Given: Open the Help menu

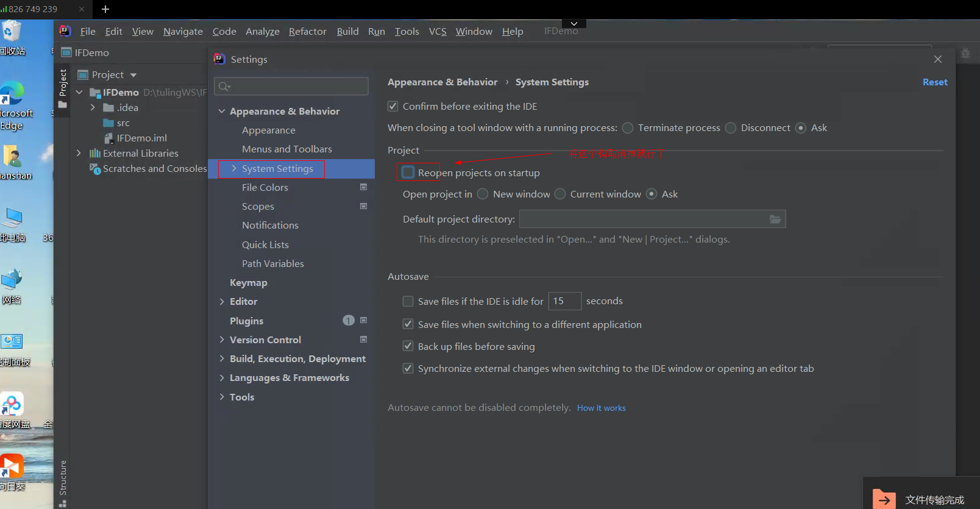Looking at the screenshot, I should pos(513,31).
